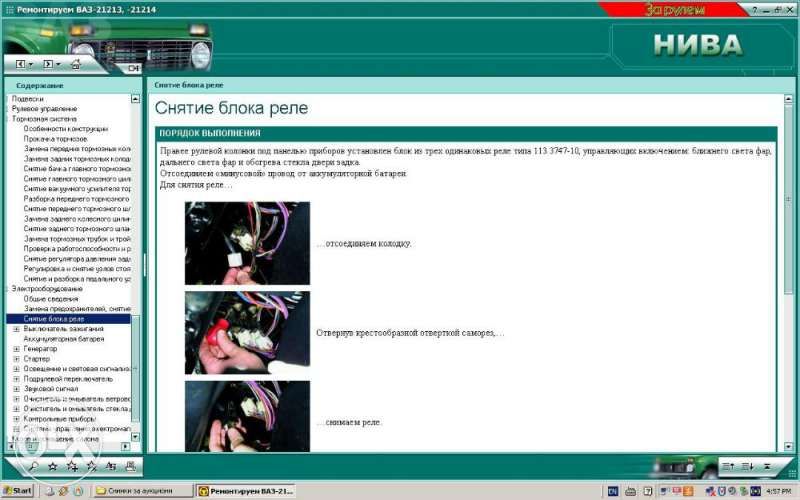Expand the Контрольные приборы tree node
800x500 pixels.
pos(16,419)
